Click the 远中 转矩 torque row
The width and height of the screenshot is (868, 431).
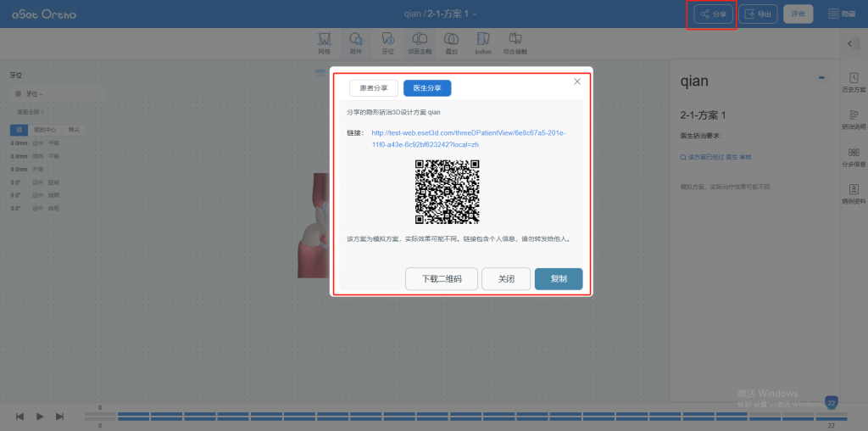pyautogui.click(x=34, y=209)
